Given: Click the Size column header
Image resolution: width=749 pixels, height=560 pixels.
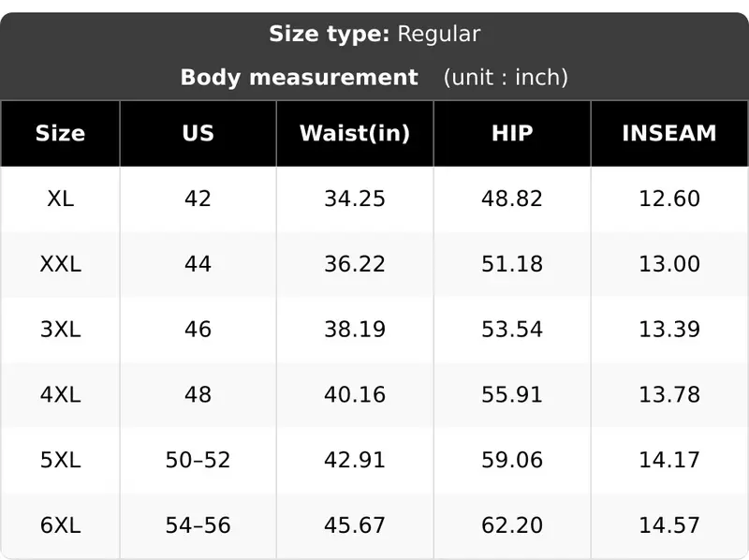Looking at the screenshot, I should 60,133.
